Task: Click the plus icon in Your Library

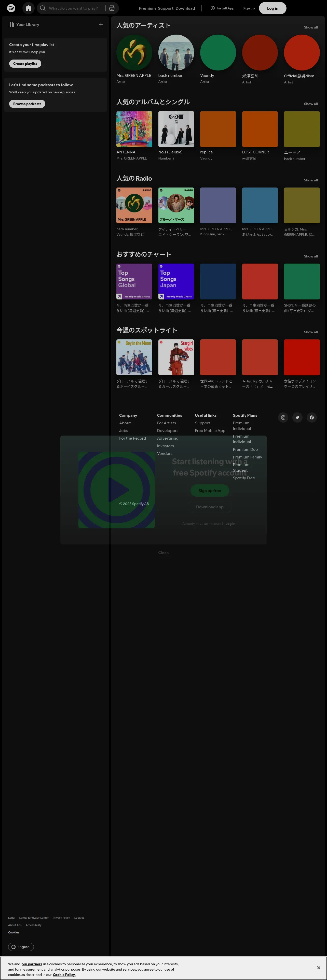Action: coord(101,24)
